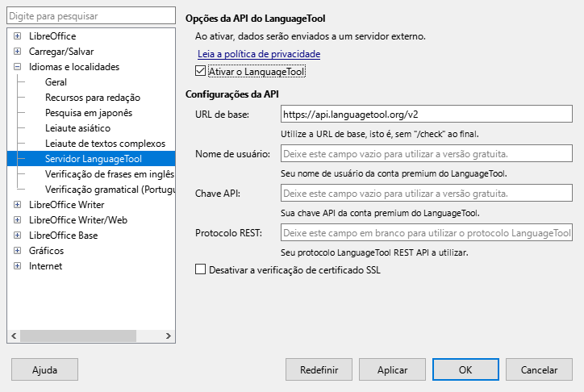Select the top LibreOffice label
Image resolution: width=584 pixels, height=392 pixels.
coord(52,36)
